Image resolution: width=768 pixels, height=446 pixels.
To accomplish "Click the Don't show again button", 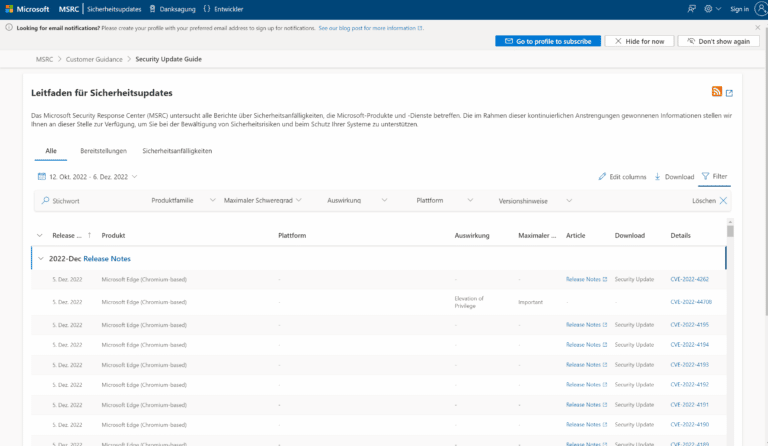I will (x=719, y=41).
